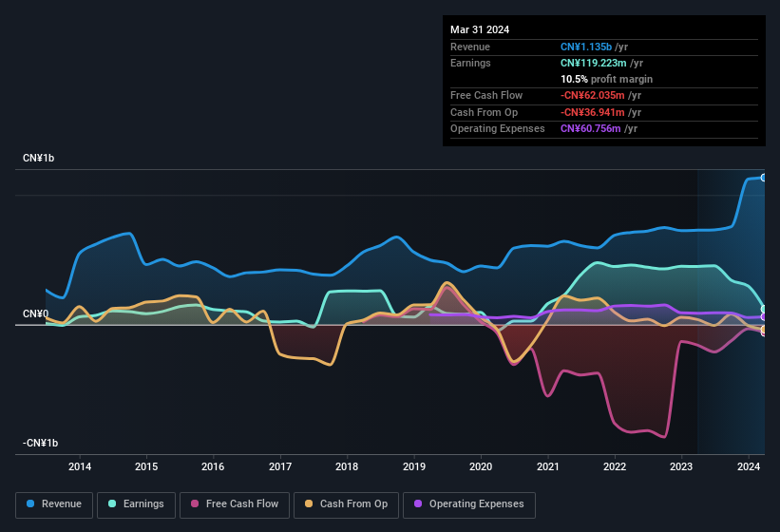
Task: Click the 2014 x-axis year label
Action: click(x=80, y=466)
